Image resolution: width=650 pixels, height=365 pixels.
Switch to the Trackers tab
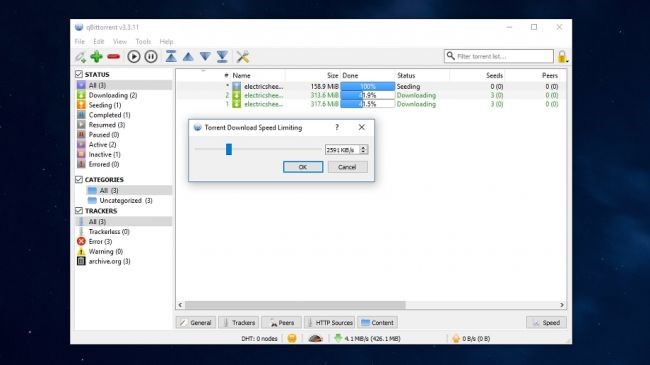(x=239, y=322)
